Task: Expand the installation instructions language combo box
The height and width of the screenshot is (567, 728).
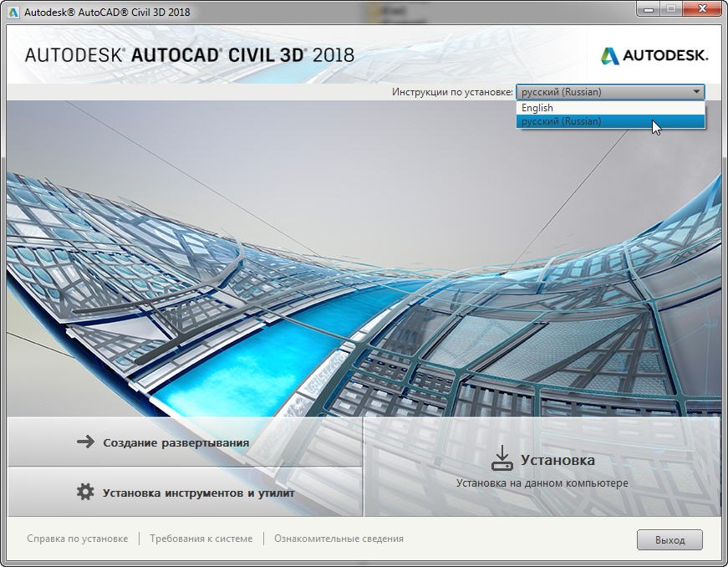Action: pos(610,92)
